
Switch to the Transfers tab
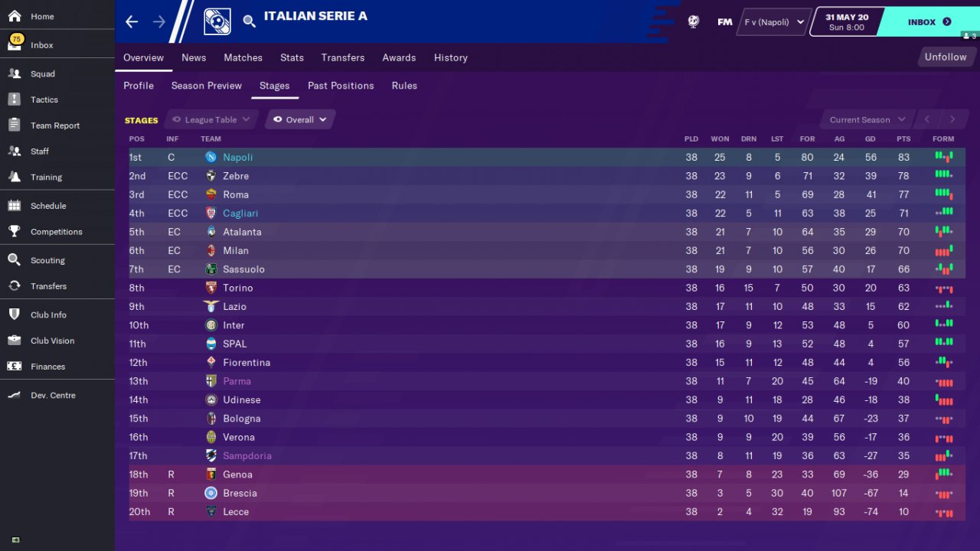click(x=343, y=57)
